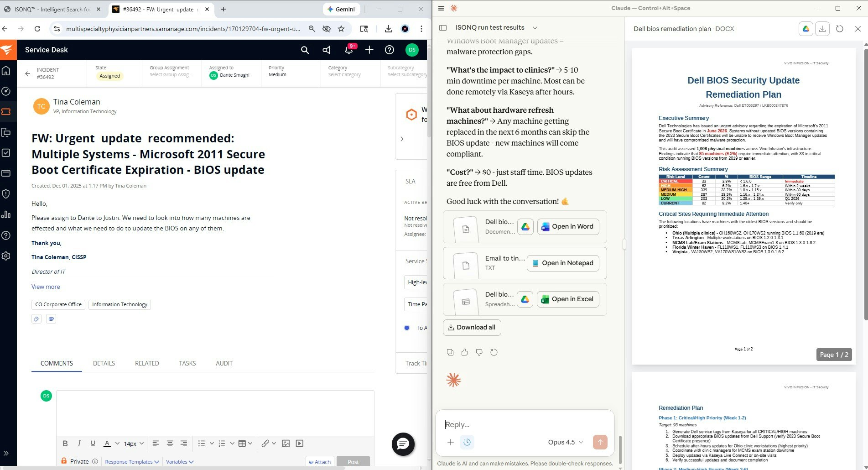
Task: Open the live chat bubble button
Action: click(403, 444)
